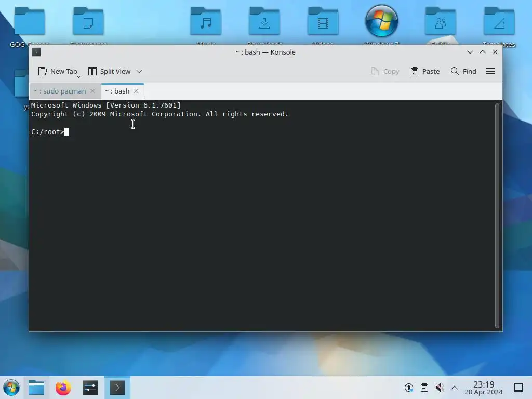Open the Public desktop folder

[x=441, y=26]
